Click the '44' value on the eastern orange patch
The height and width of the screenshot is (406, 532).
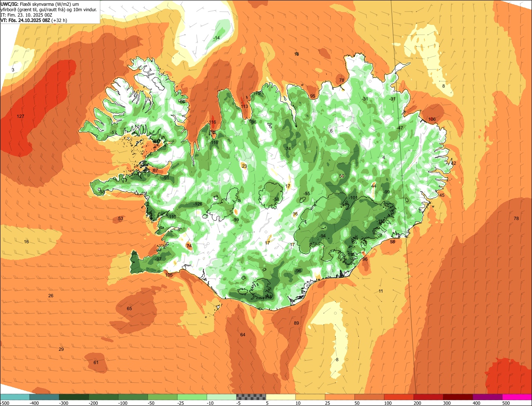coord(374,186)
